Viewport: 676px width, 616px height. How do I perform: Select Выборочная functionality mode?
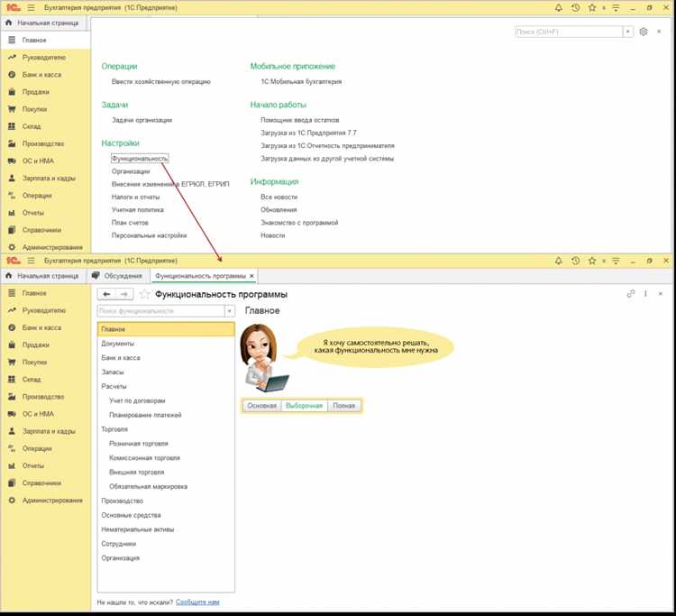[304, 406]
